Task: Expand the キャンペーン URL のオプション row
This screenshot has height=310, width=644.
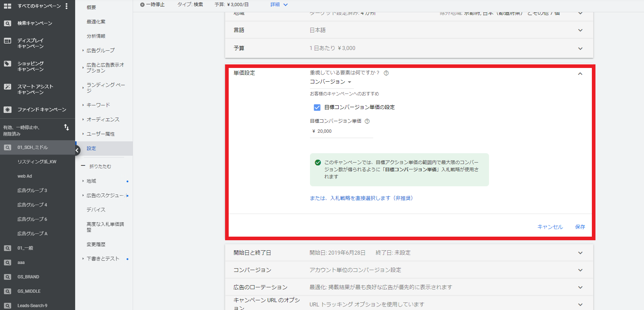Action: point(580,305)
